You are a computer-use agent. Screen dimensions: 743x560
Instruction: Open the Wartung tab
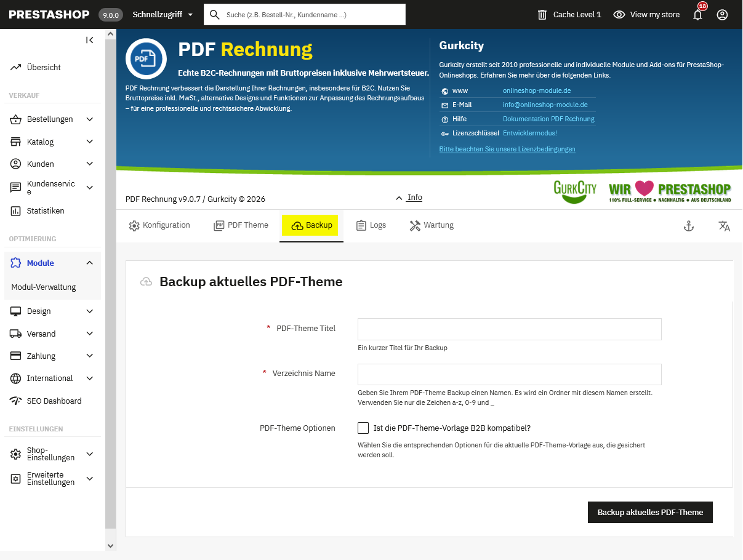(432, 225)
